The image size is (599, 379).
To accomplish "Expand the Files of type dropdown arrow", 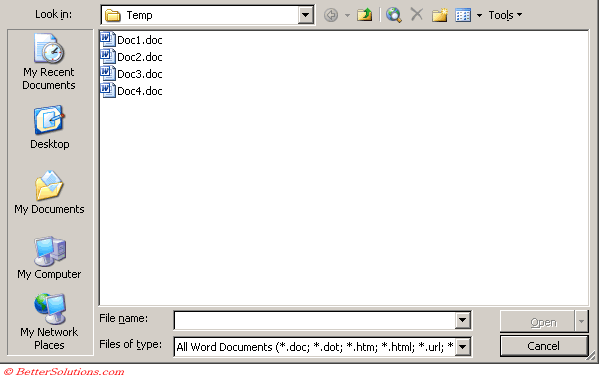I will tap(463, 347).
